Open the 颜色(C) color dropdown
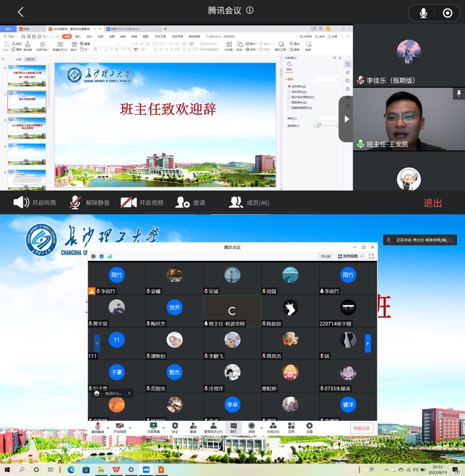This screenshot has width=465, height=476. click(329, 118)
